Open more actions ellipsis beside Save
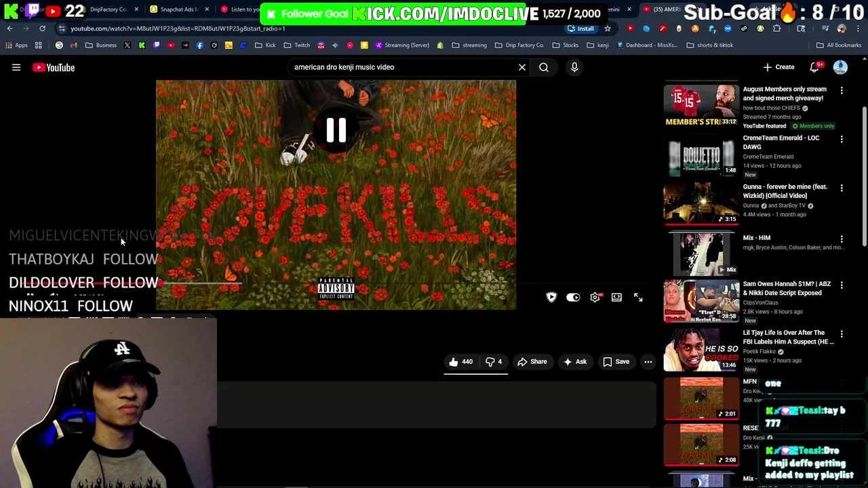 tap(648, 361)
